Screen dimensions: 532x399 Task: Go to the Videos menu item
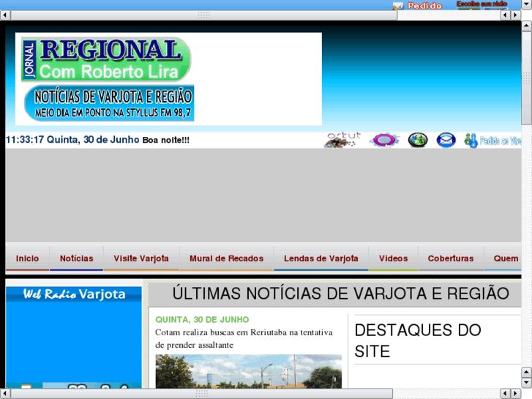coord(393,258)
